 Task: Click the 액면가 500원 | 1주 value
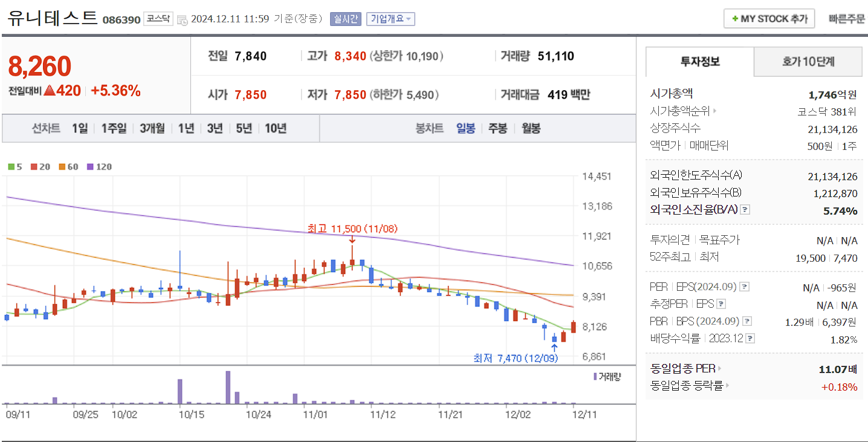click(832, 146)
